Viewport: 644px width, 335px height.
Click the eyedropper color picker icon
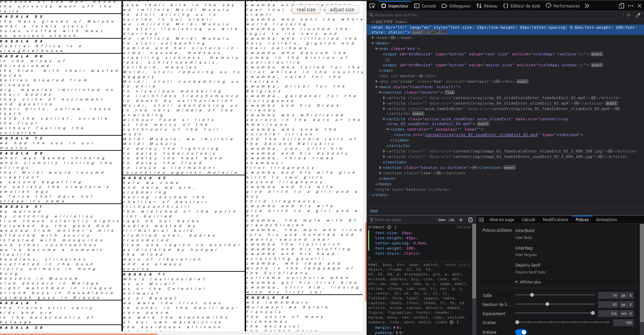pos(638,15)
